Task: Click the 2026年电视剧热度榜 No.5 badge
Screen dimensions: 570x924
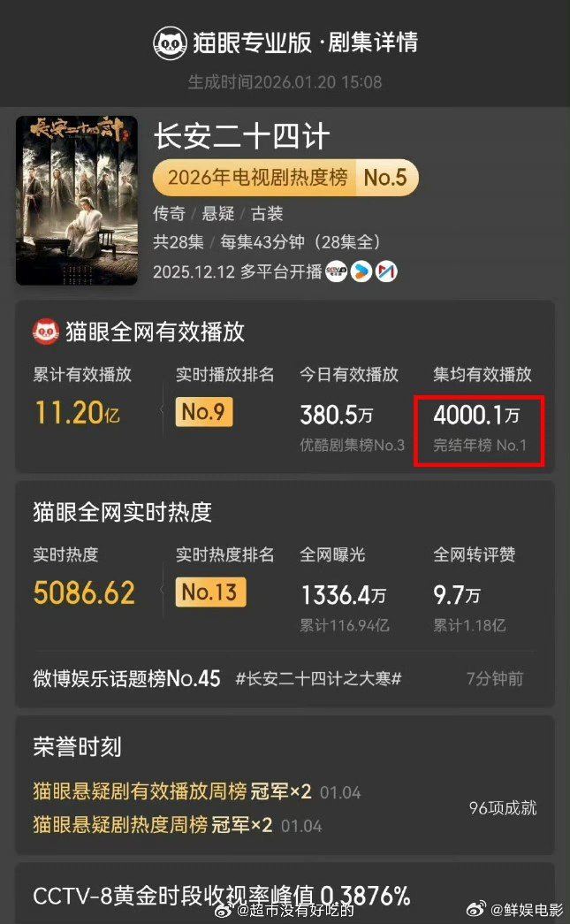Action: pos(285,178)
